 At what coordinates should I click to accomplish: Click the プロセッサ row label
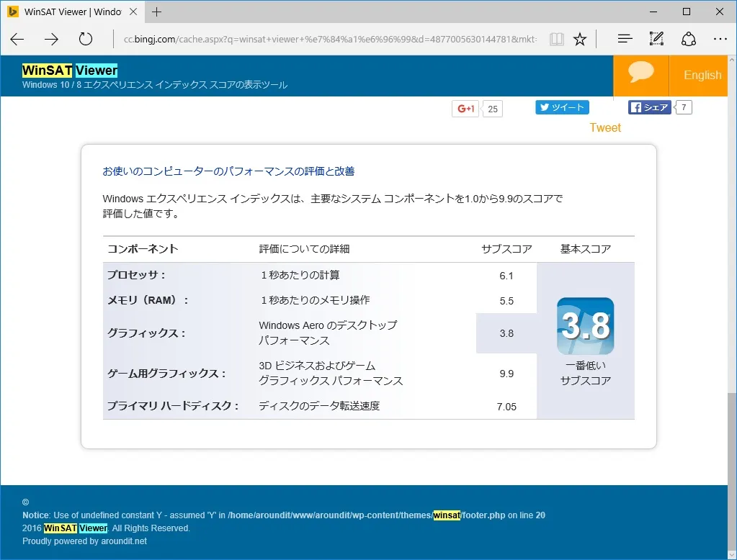(136, 275)
